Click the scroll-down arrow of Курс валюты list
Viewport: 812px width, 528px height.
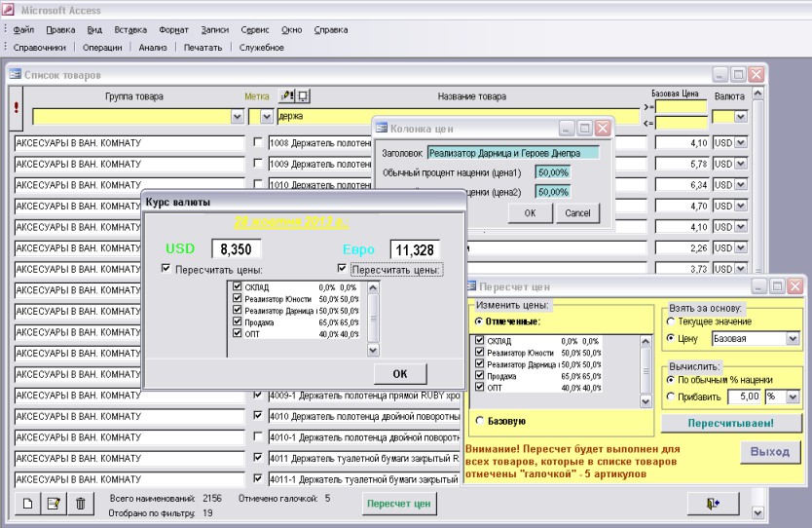[x=373, y=351]
